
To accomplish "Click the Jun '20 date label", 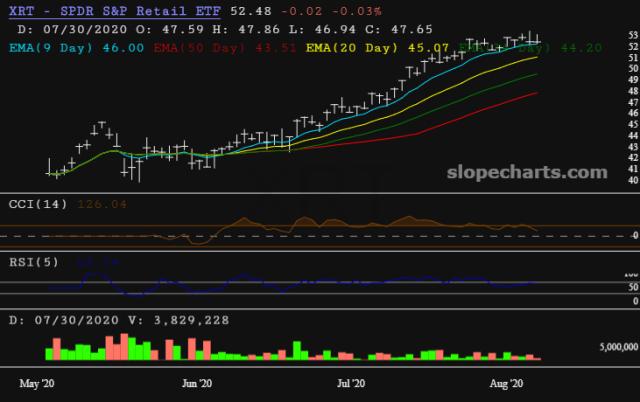I will pyautogui.click(x=198, y=384).
